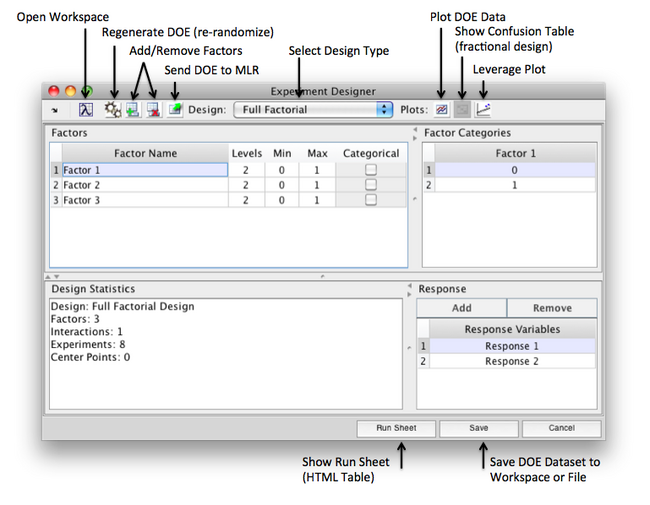The image size is (650, 505).
Task: Check Categorical box for Factor 3
Action: 371,200
